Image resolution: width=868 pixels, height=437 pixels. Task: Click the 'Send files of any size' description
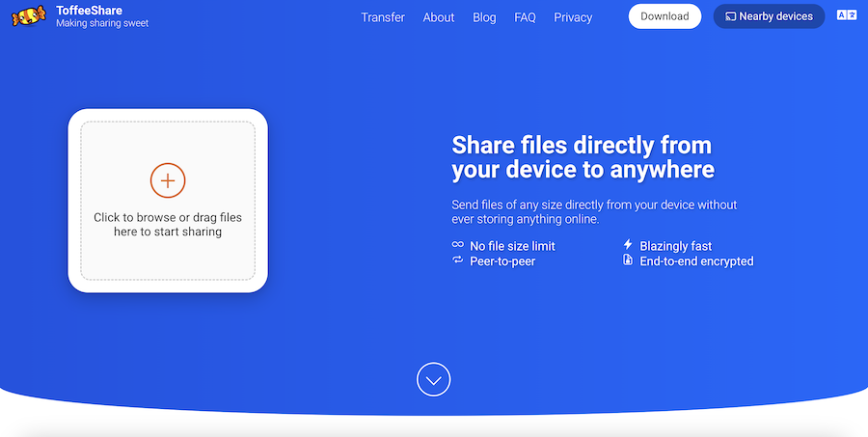(594, 211)
